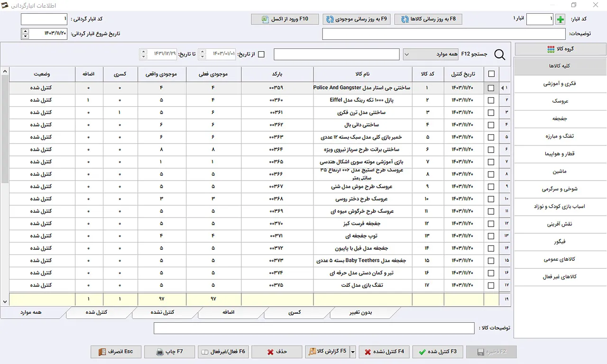Expand the arrow beside F5 گزارش کالا
This screenshot has height=364, width=607.
point(352,352)
